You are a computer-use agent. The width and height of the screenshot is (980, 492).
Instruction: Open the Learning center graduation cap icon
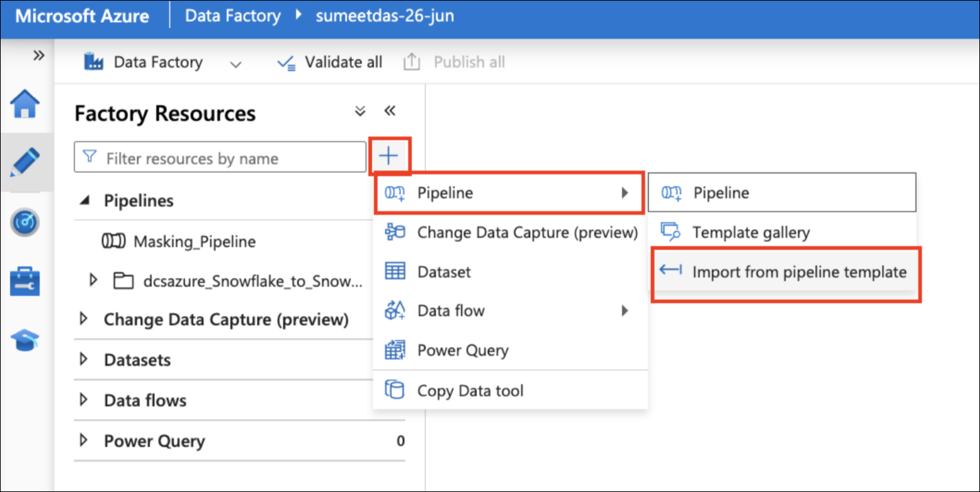click(x=25, y=340)
